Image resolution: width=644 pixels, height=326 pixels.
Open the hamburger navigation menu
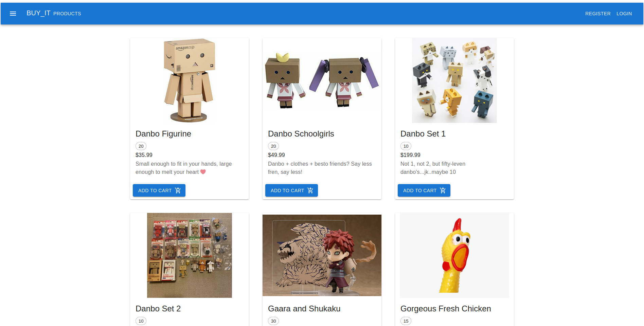pyautogui.click(x=13, y=14)
